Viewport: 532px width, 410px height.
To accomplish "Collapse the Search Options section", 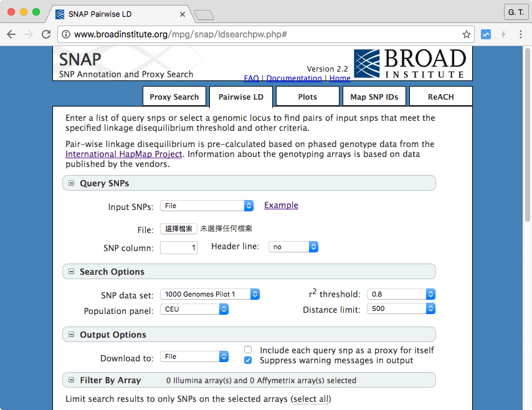I will [x=71, y=272].
